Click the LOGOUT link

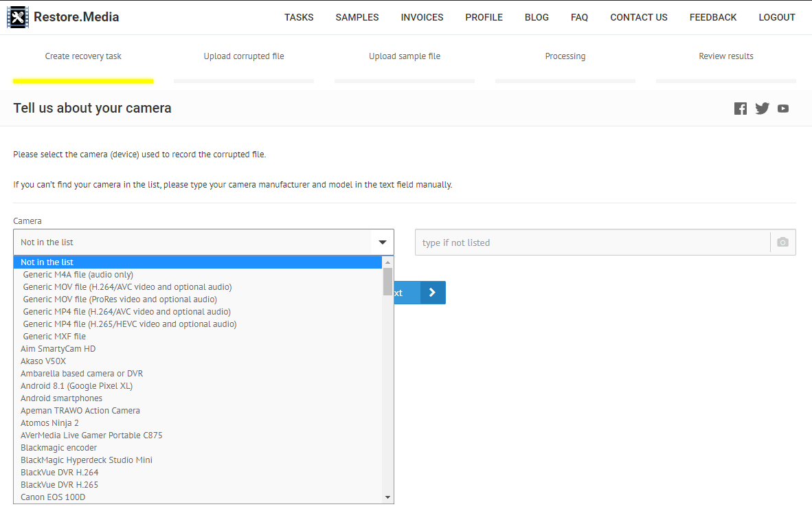coord(777,17)
